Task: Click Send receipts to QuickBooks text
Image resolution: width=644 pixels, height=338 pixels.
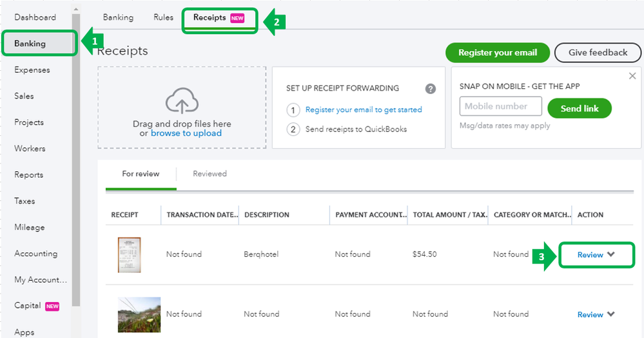Action: 356,129
